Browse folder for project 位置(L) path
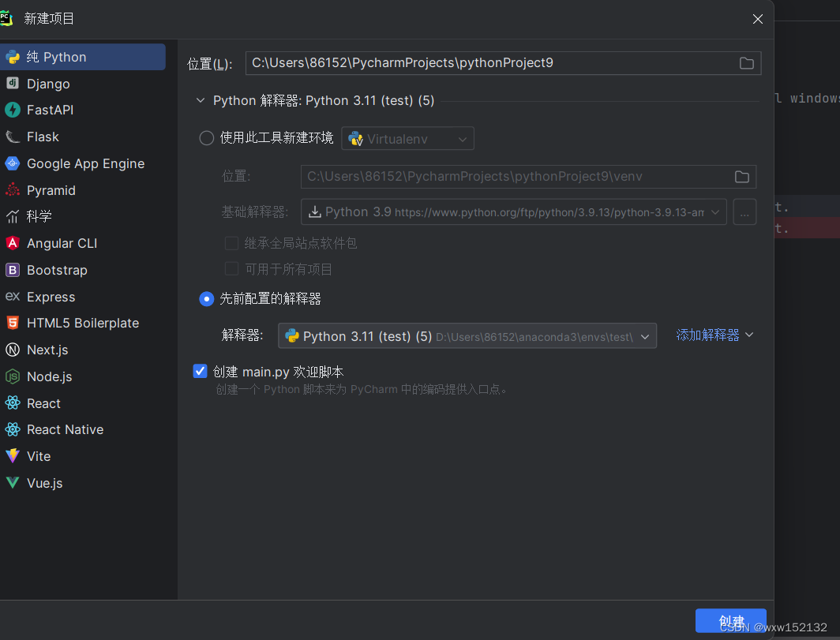This screenshot has height=640, width=840. coord(746,63)
